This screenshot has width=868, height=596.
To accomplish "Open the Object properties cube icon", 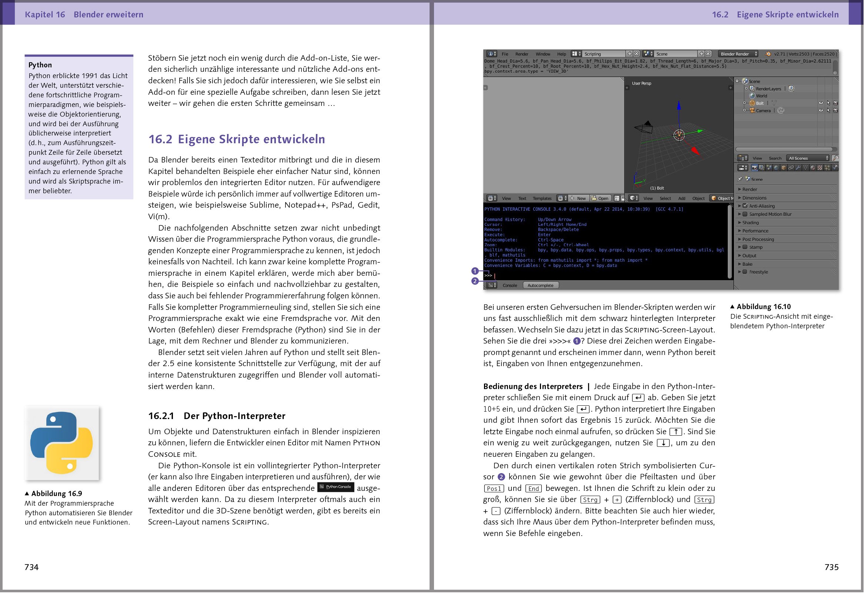I will pyautogui.click(x=784, y=168).
